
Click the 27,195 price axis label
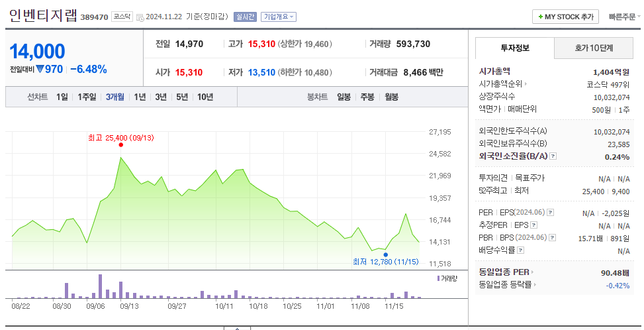point(440,132)
